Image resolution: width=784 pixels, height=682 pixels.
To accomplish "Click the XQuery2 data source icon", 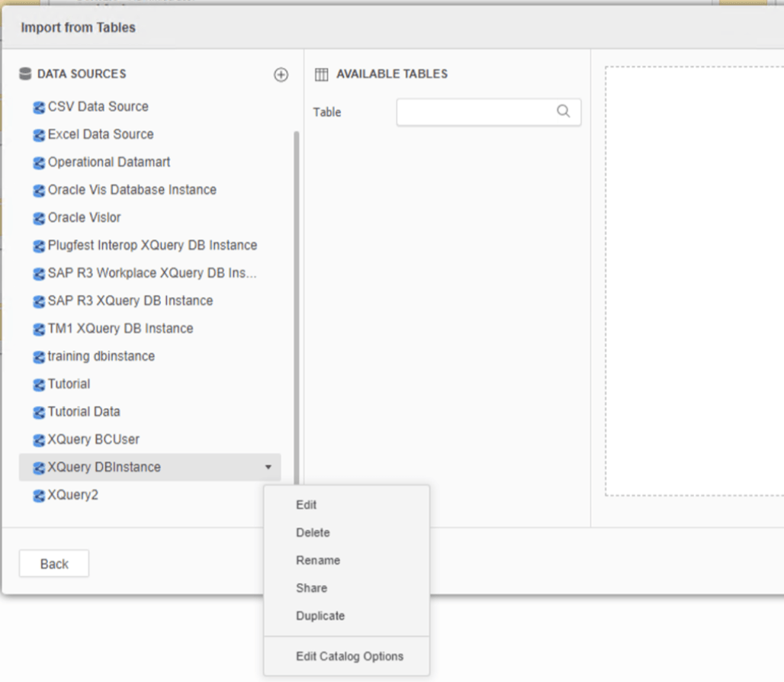I will (39, 496).
